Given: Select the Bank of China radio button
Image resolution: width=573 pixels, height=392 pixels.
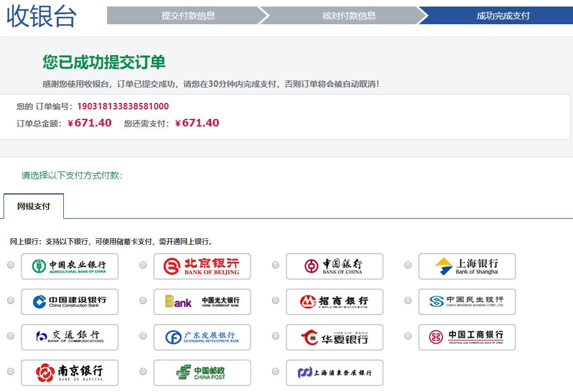Looking at the screenshot, I should pyautogui.click(x=276, y=265).
